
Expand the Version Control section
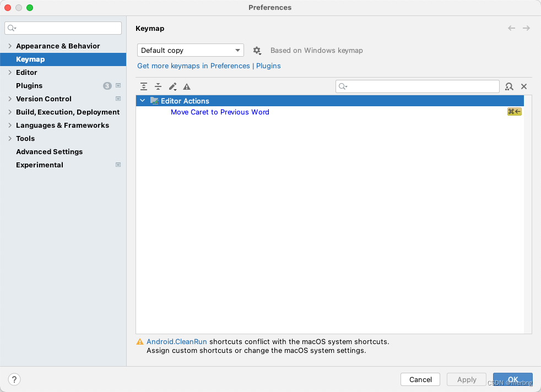pos(10,99)
